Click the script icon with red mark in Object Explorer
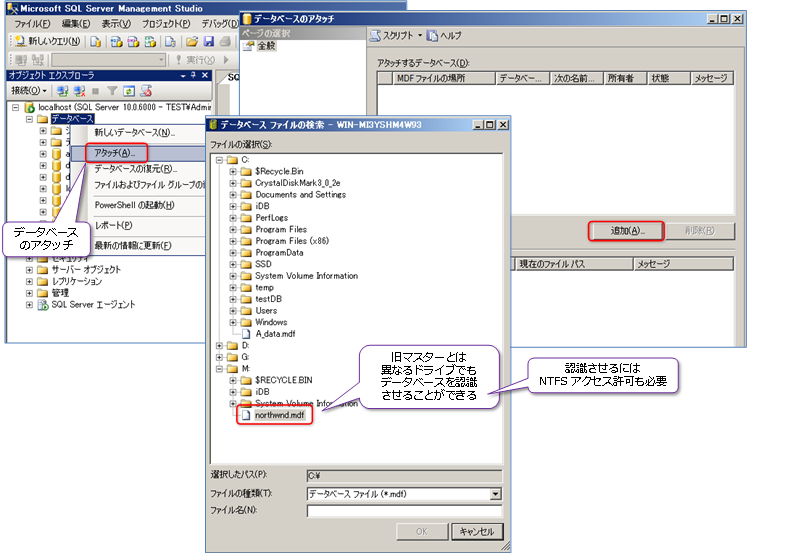 (x=146, y=91)
